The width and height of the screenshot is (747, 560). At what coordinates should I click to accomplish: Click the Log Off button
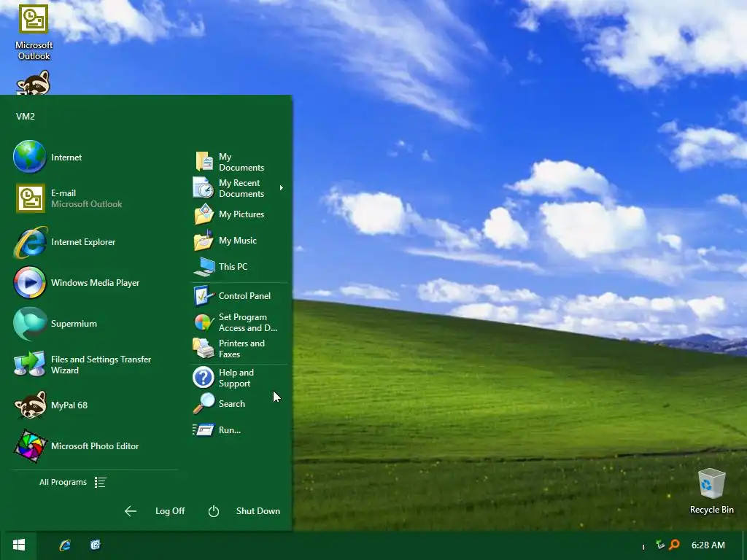170,511
